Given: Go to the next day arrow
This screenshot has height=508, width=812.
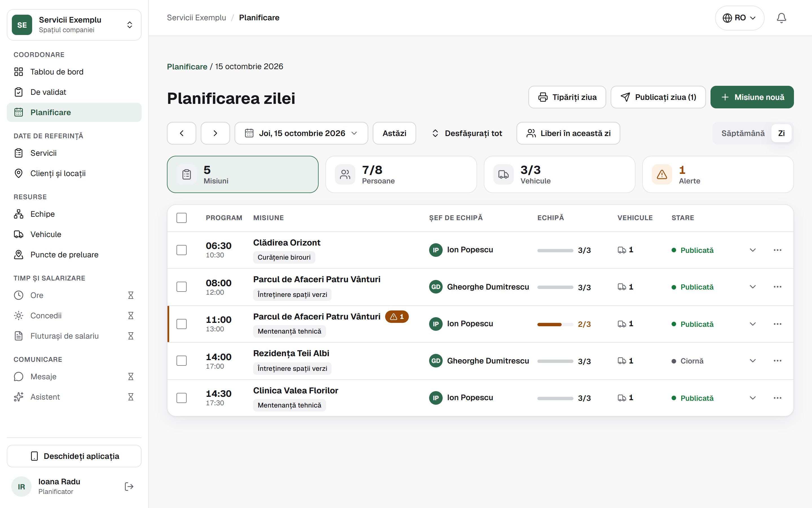Looking at the screenshot, I should tap(215, 133).
